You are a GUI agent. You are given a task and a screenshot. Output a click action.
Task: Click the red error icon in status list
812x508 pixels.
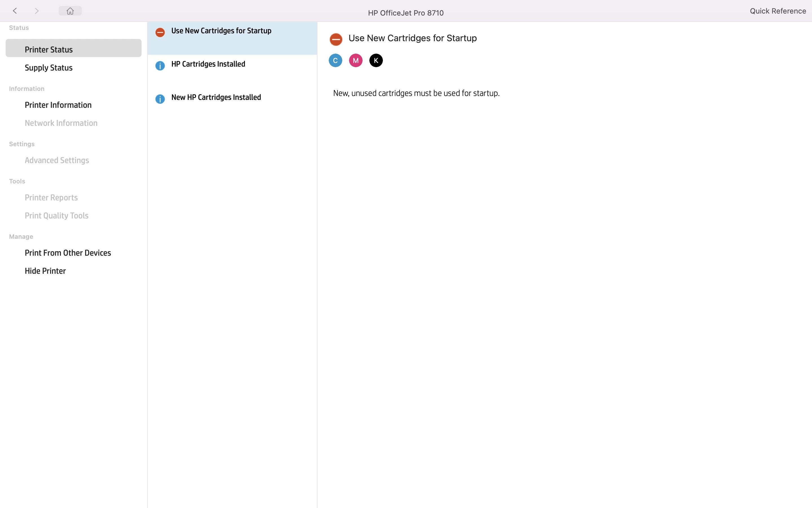(160, 32)
